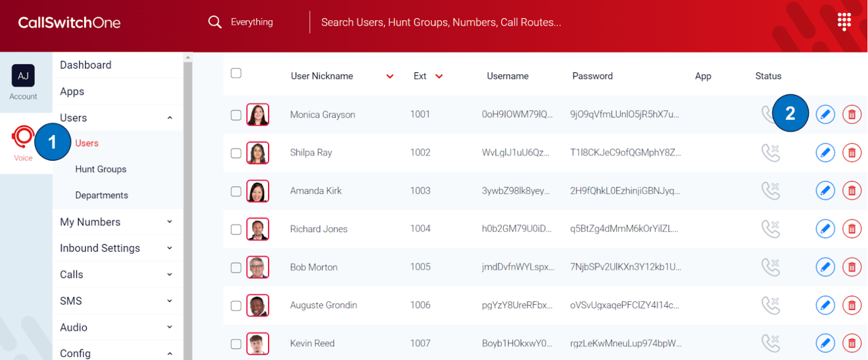The image size is (868, 360).
Task: Click Shilpa Ray's phone status icon
Action: point(771,153)
